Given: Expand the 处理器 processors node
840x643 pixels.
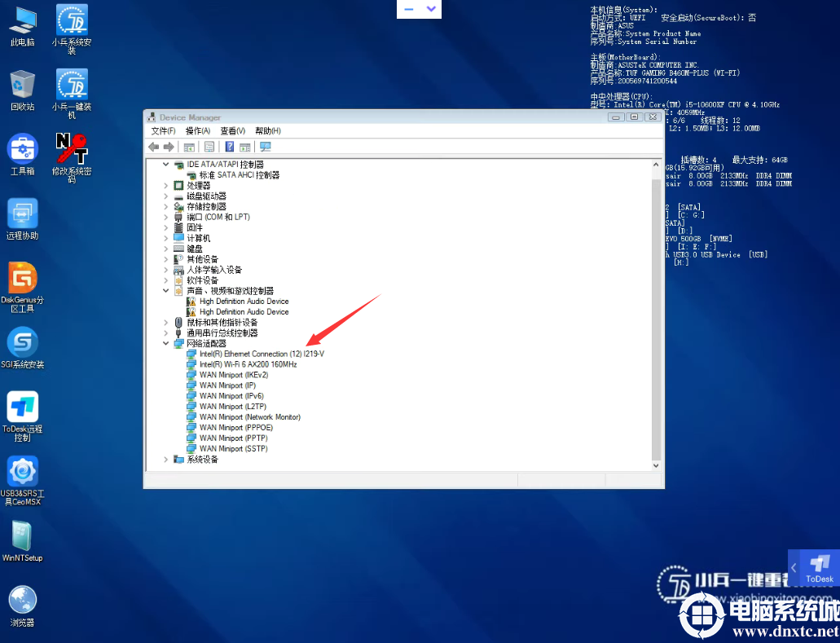Looking at the screenshot, I should pos(167,186).
